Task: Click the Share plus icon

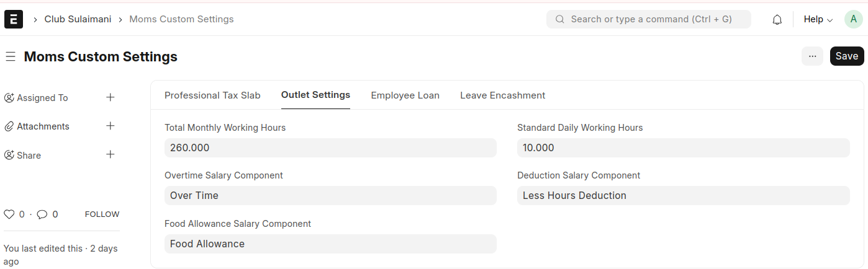Action: tap(111, 154)
